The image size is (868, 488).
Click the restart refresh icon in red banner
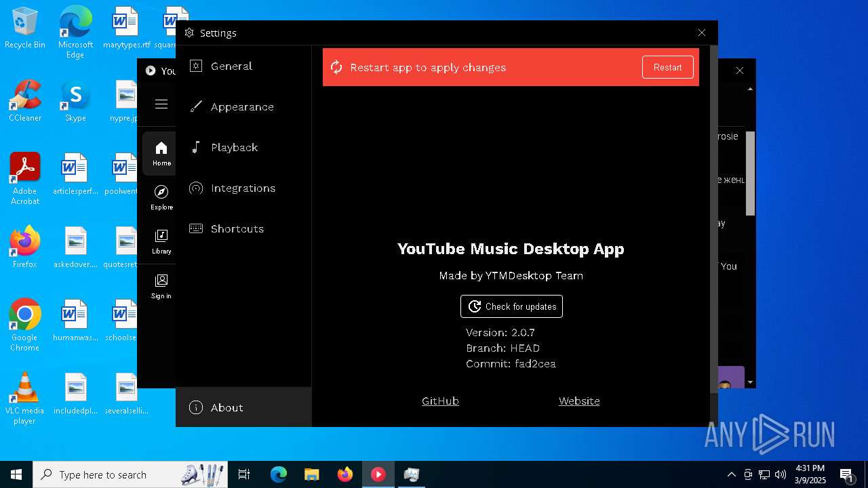click(336, 67)
